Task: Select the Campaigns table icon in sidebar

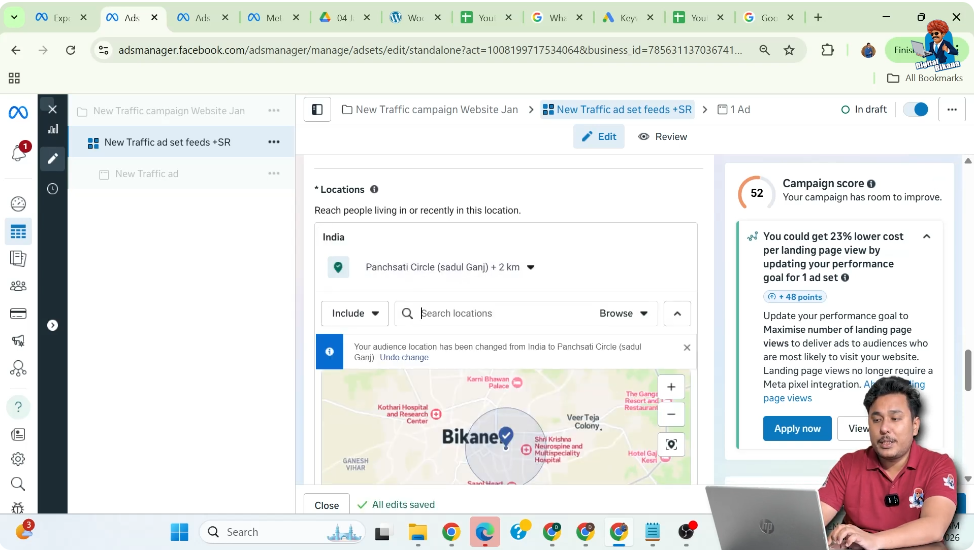Action: point(18,232)
